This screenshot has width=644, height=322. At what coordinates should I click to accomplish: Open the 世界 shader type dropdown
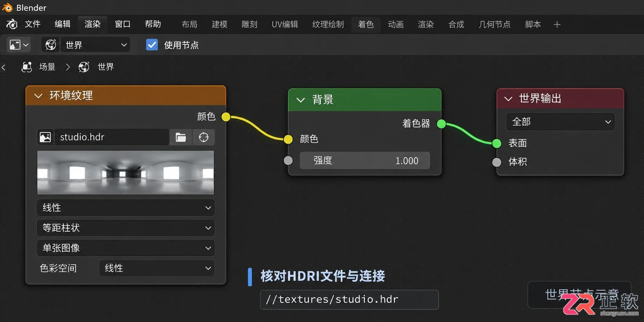(x=95, y=45)
